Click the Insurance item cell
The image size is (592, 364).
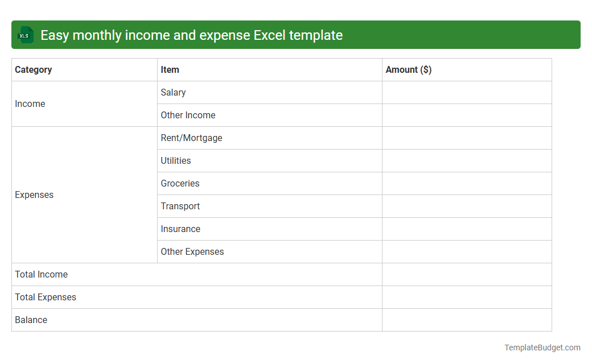(x=180, y=229)
